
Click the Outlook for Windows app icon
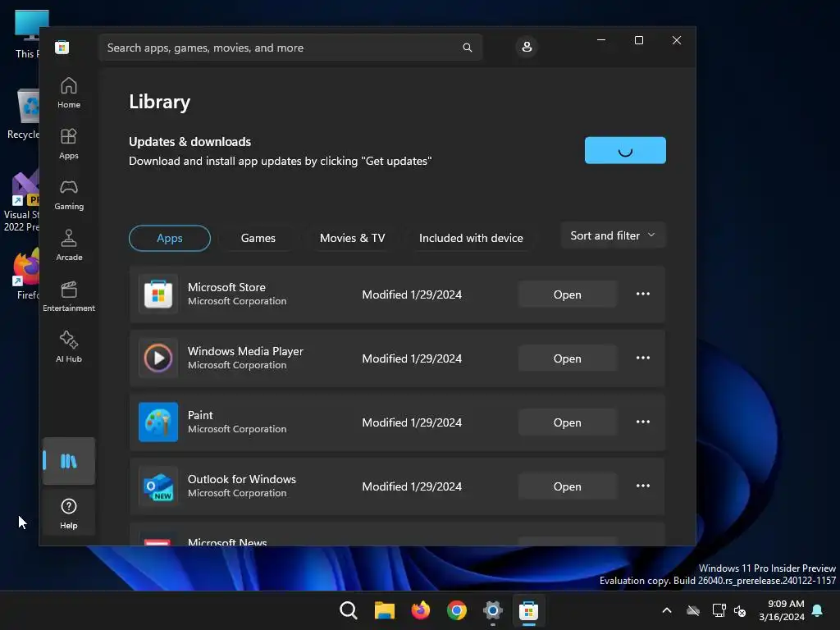pyautogui.click(x=158, y=486)
